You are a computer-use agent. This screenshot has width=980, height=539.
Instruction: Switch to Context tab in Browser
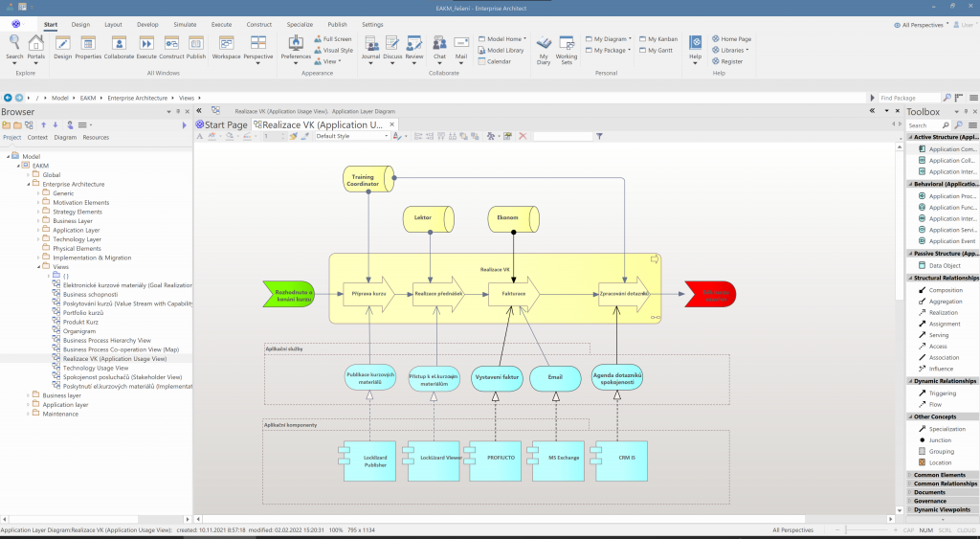click(37, 138)
